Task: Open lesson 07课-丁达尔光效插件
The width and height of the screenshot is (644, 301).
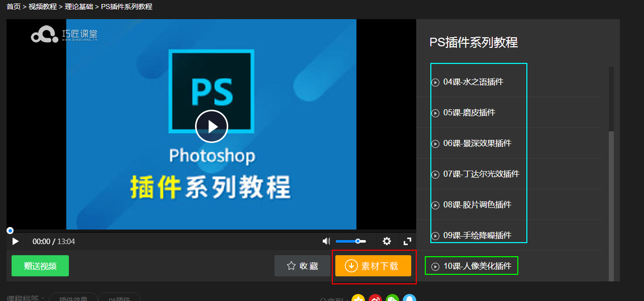Action: pyautogui.click(x=481, y=174)
